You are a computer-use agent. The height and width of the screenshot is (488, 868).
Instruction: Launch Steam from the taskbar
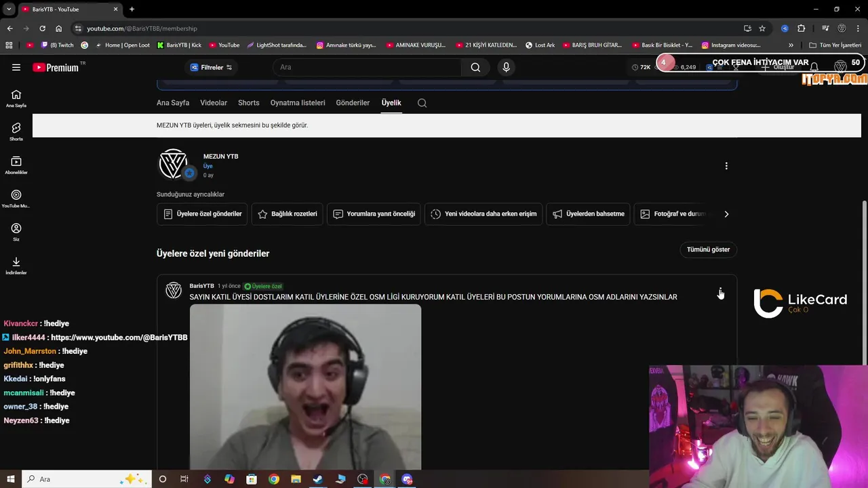(318, 479)
